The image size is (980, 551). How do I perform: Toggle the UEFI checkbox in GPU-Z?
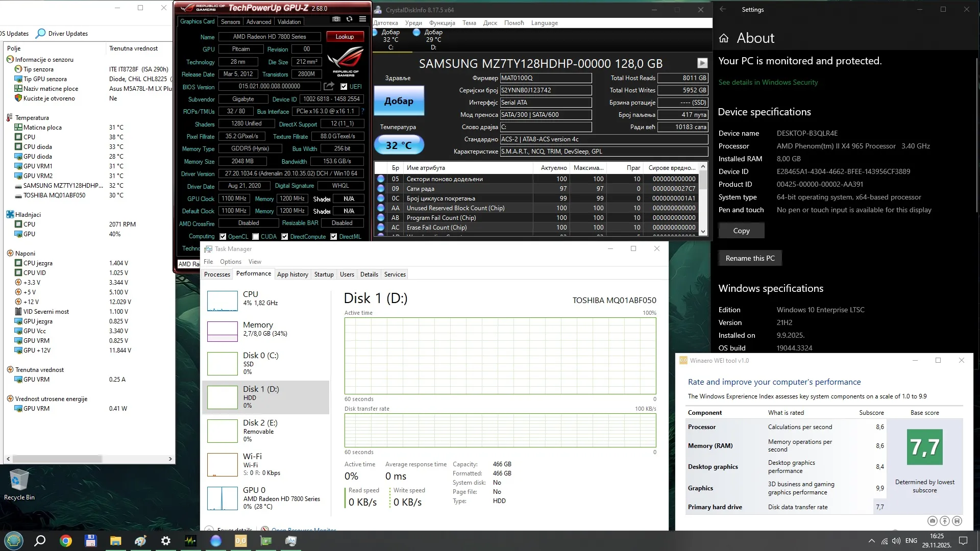[x=344, y=87]
